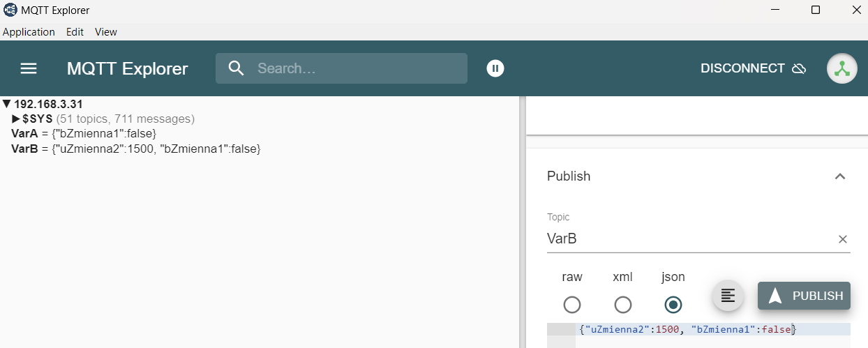Click the PUBLISH button
The width and height of the screenshot is (868, 348).
(804, 296)
